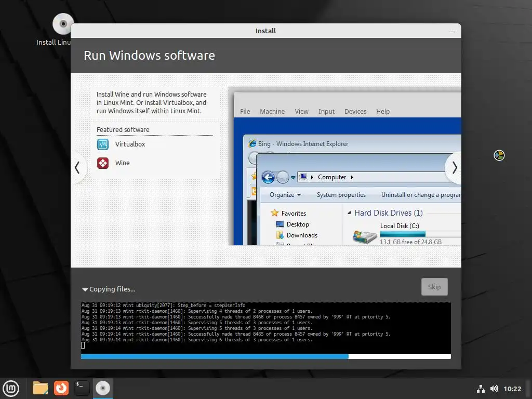Click Favorites star in slide screenshot
This screenshot has height=399, width=532.
(274, 213)
